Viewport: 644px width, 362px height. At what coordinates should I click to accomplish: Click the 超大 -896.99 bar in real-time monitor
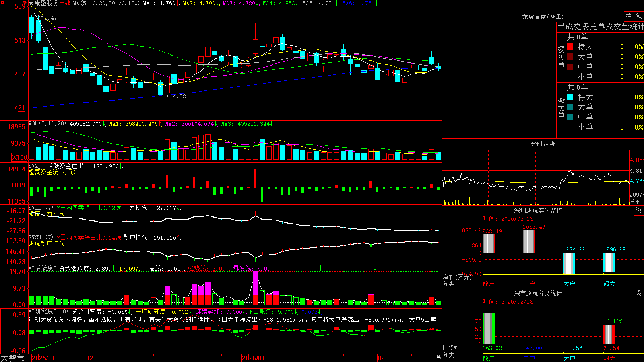pyautogui.click(x=609, y=263)
